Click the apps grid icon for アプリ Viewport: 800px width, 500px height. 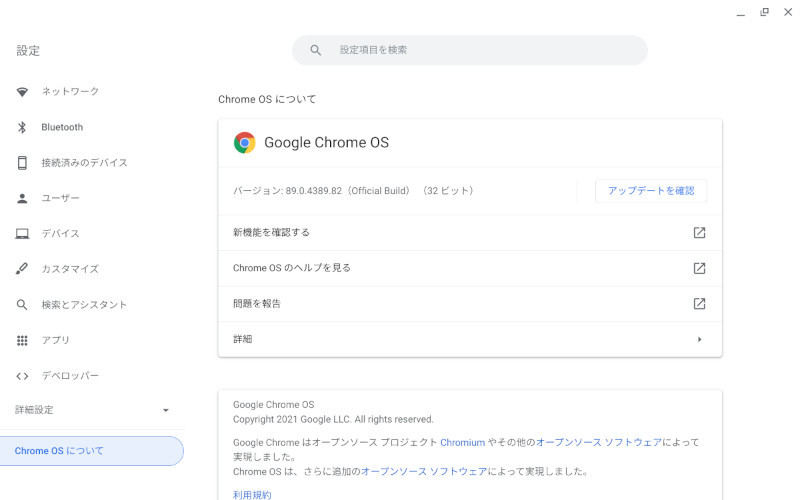click(22, 340)
